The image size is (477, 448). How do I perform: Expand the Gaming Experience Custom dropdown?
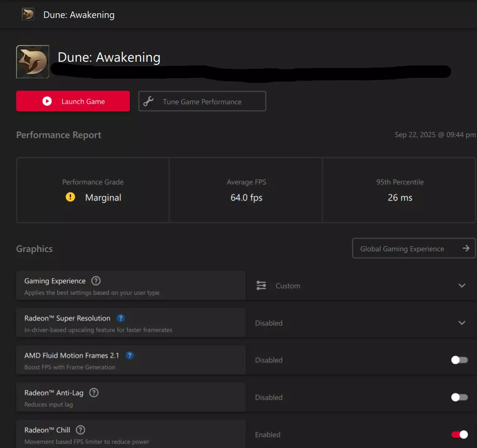point(462,286)
